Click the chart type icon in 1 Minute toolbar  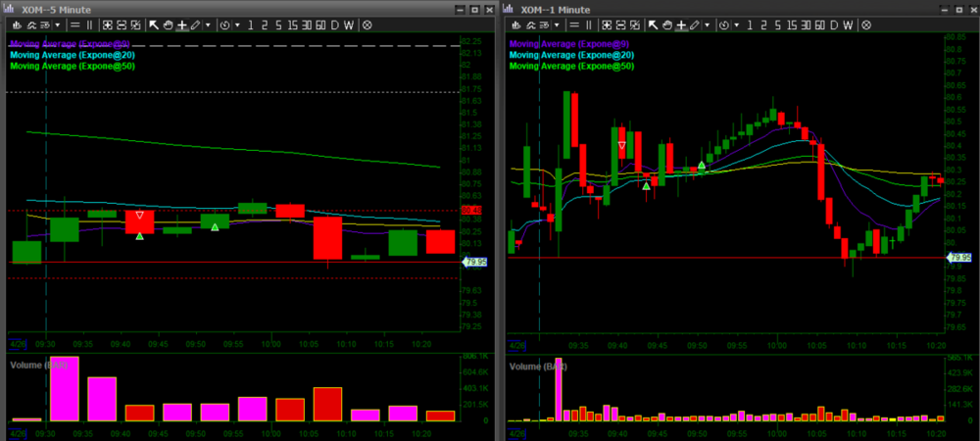tap(516, 24)
